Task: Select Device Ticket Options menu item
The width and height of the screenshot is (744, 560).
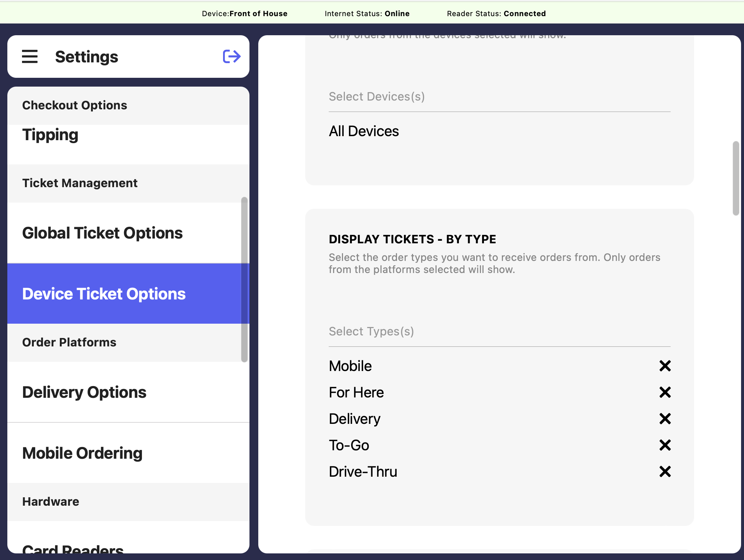Action: pos(104,294)
